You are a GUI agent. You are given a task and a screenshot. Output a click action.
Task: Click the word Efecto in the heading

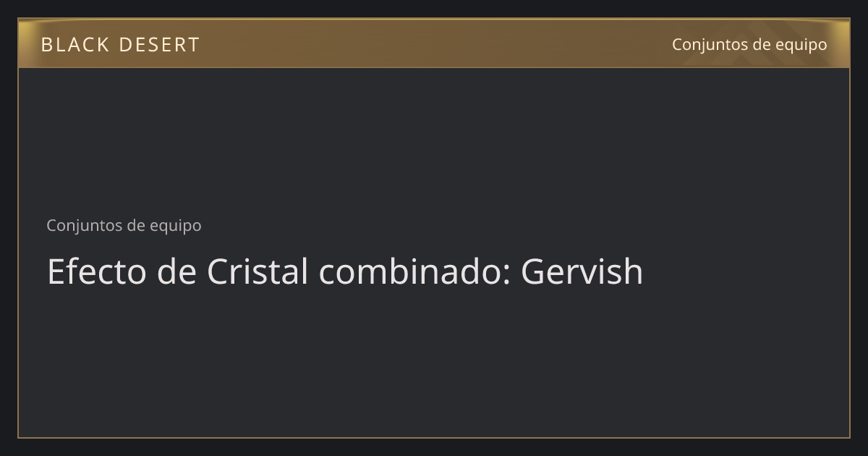click(93, 271)
